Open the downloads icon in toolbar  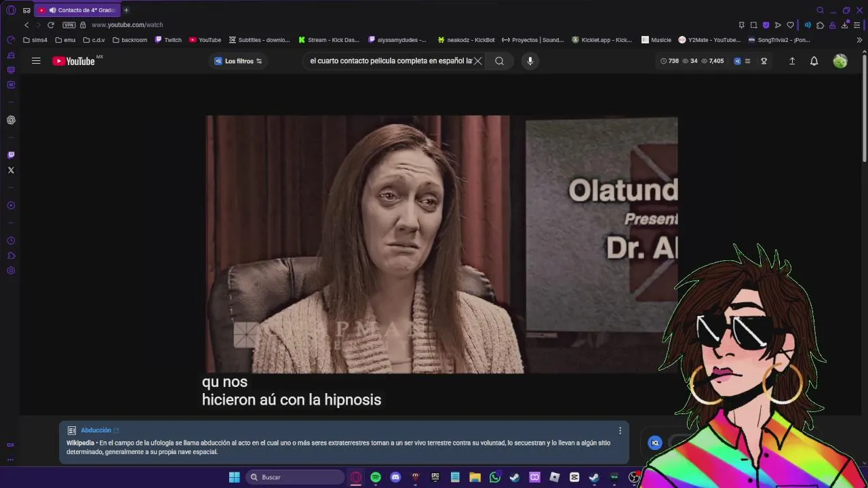[845, 25]
